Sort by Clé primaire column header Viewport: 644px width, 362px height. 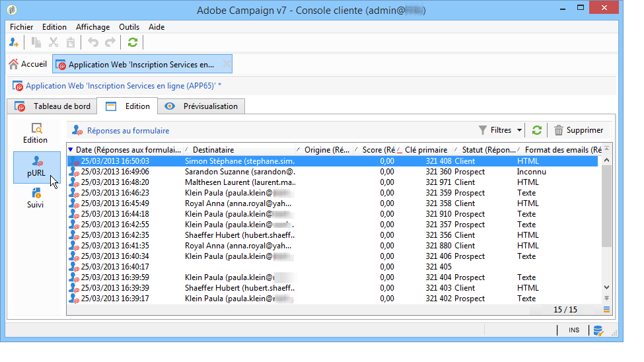point(425,150)
